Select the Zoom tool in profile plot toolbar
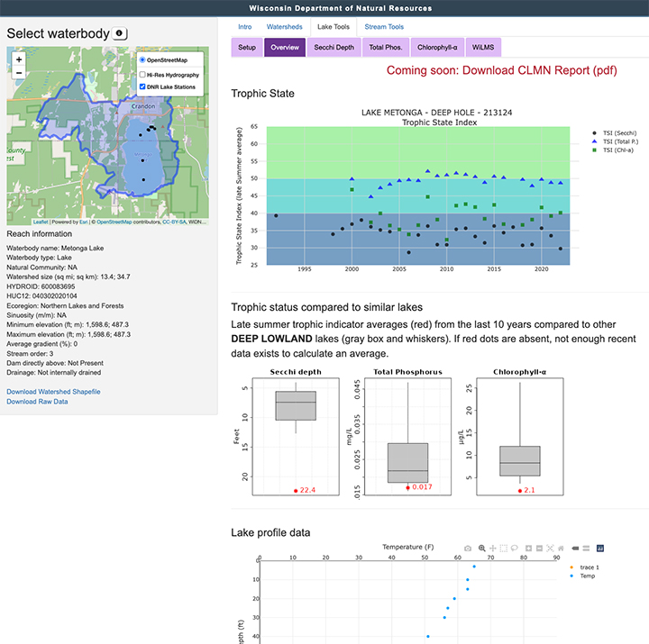This screenshot has height=644, width=649. coord(481,549)
